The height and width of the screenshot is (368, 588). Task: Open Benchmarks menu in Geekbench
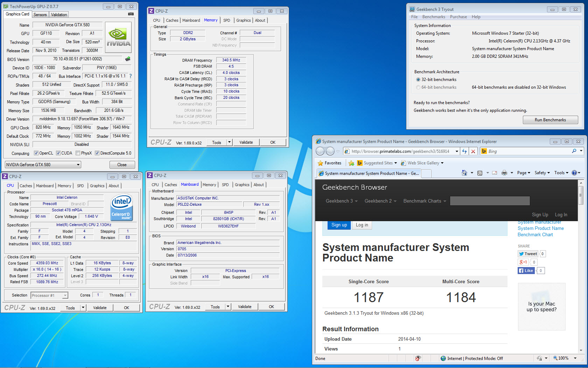click(x=434, y=17)
